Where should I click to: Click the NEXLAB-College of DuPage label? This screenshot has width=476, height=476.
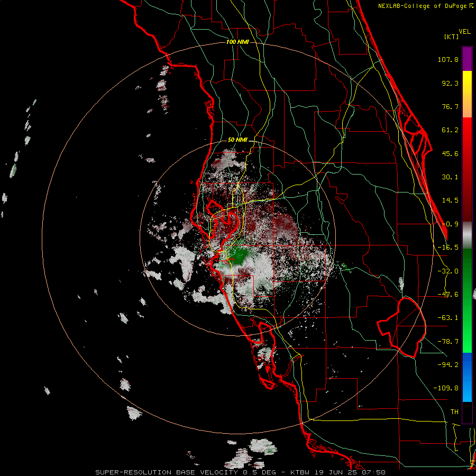pos(426,6)
